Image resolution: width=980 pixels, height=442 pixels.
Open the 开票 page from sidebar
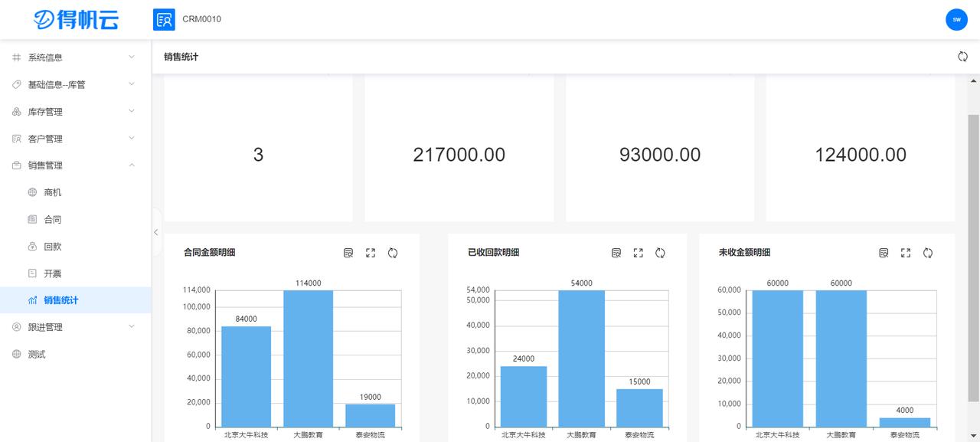coord(51,273)
